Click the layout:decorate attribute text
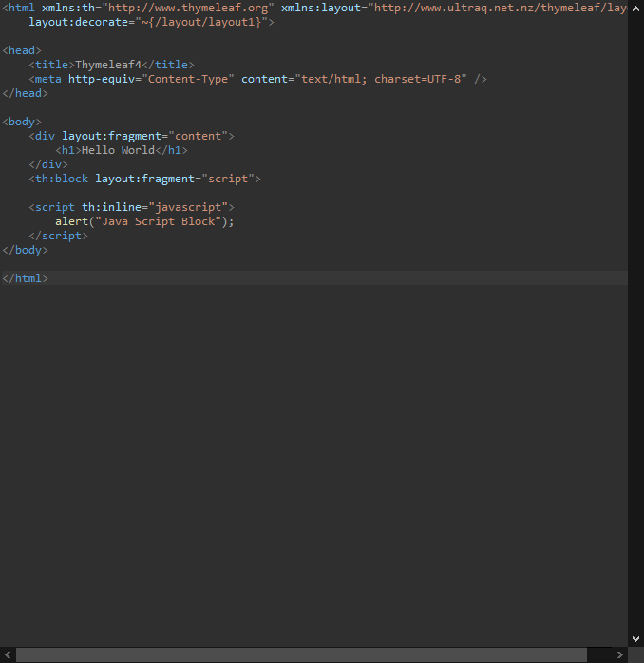 coord(151,22)
